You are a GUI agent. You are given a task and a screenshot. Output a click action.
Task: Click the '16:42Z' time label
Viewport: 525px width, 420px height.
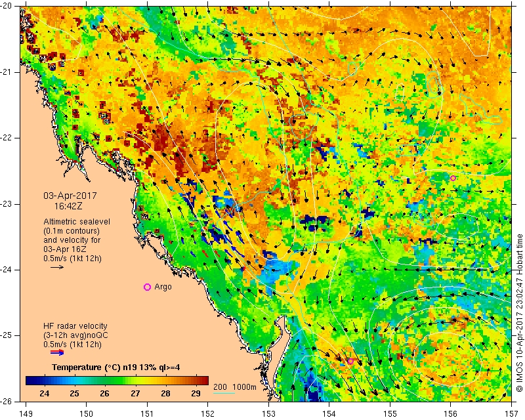68,206
